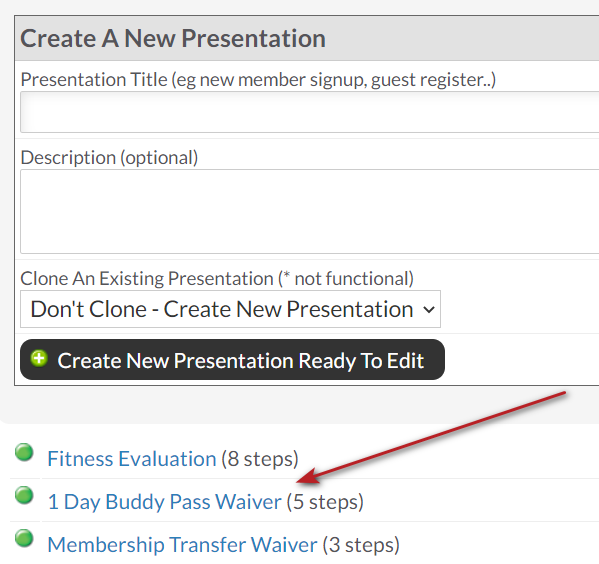Open the Clone An Existing Presentation dropdown

(x=230, y=309)
